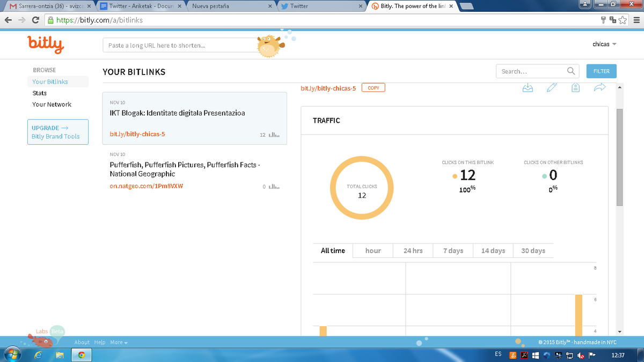Share the bitlink using the arrow icon
644x362 pixels.
coord(599,87)
